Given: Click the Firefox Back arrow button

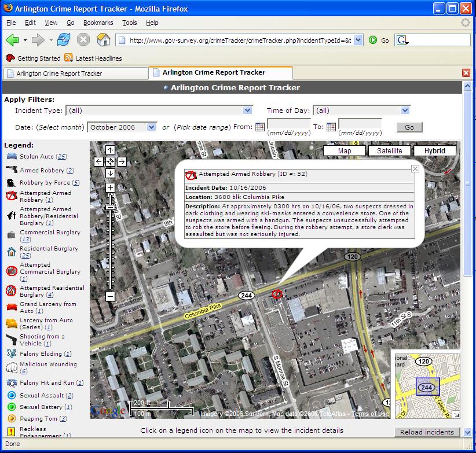Looking at the screenshot, I should (x=13, y=40).
